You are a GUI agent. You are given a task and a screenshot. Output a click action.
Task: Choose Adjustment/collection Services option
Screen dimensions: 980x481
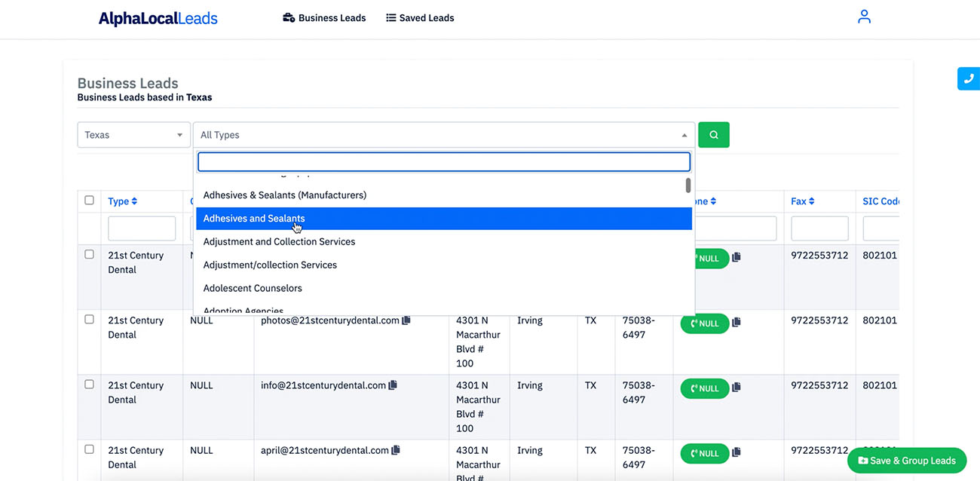pos(443,265)
